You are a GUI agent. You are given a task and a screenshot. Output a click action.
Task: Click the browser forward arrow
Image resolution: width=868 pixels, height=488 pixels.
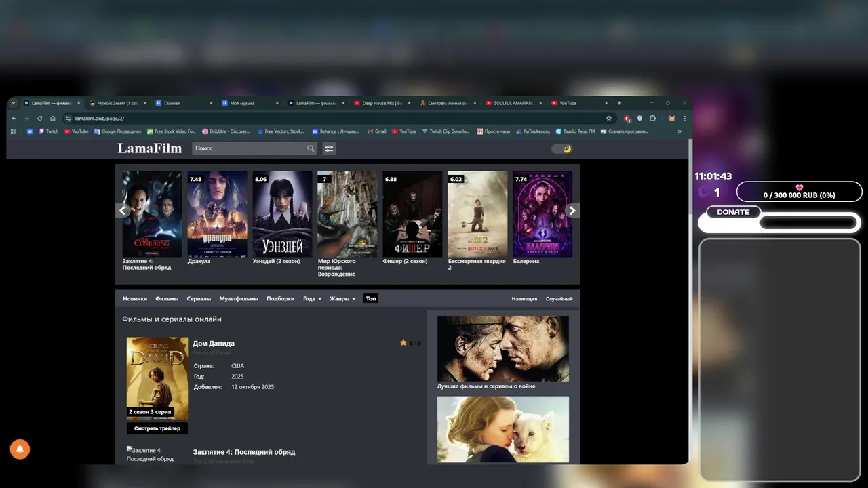(x=27, y=118)
